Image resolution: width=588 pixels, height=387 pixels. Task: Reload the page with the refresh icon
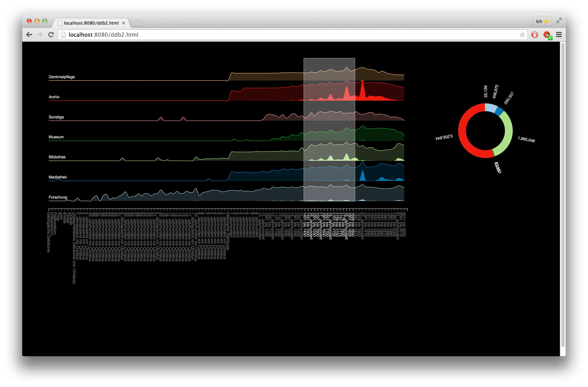point(51,35)
